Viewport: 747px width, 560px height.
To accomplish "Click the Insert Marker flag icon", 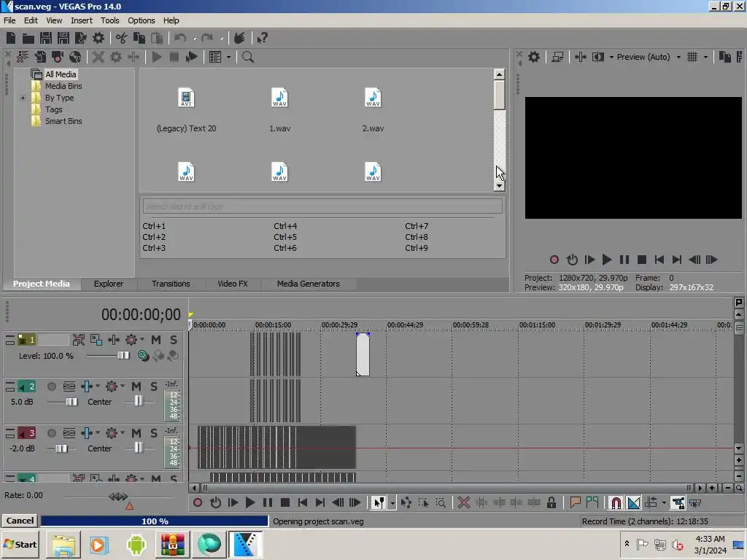I will 575,503.
